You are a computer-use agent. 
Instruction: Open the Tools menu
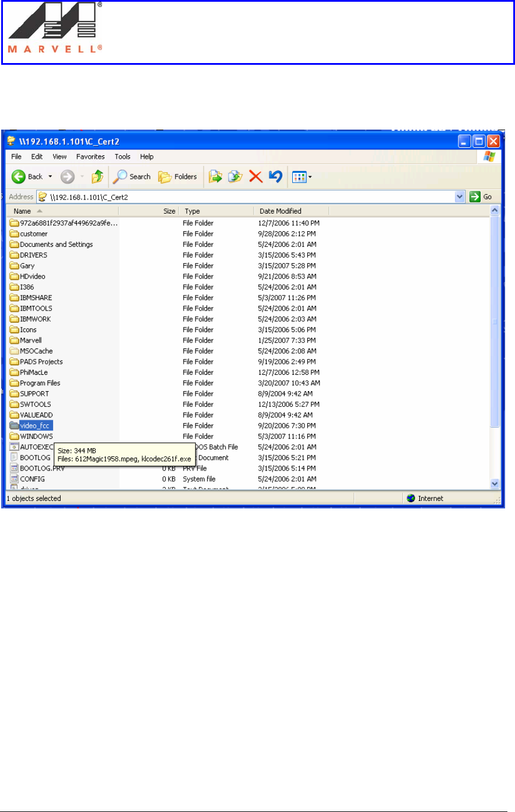(122, 156)
